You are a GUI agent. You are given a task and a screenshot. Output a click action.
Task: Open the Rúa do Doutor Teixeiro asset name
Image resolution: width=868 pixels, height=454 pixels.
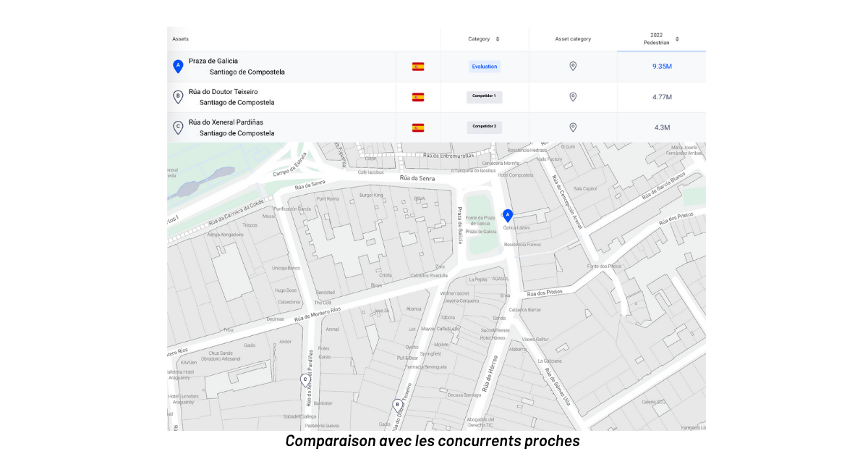point(223,91)
